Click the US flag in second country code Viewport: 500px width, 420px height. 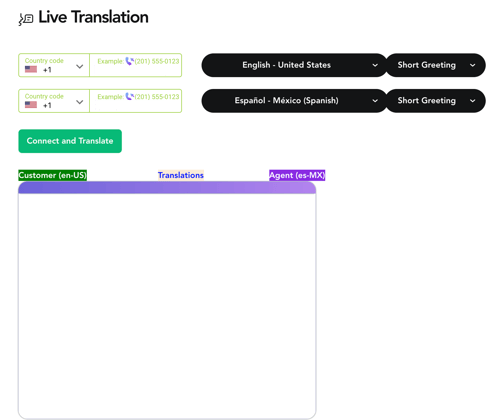click(x=31, y=105)
